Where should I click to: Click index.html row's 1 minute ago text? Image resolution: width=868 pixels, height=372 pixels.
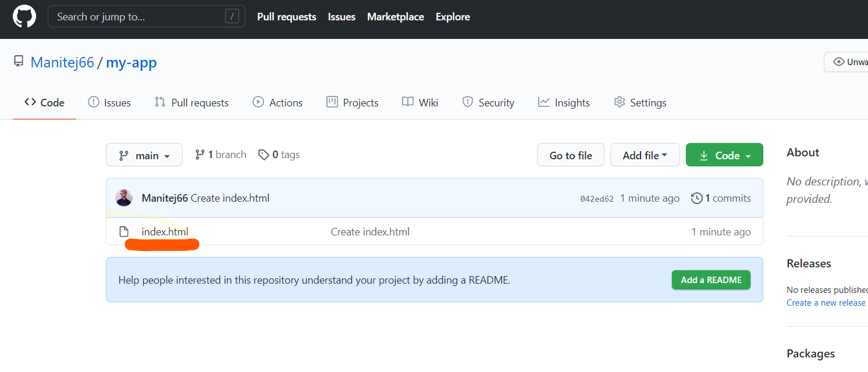pos(721,231)
